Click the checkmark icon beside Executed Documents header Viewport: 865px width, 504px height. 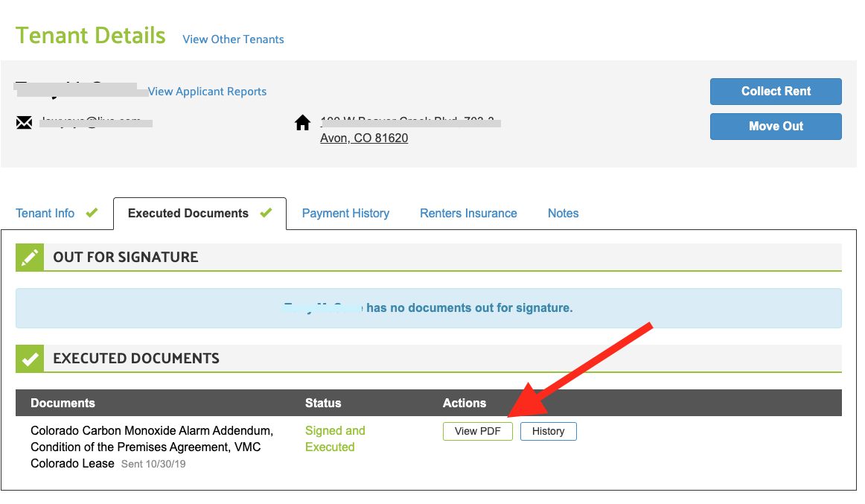30,359
